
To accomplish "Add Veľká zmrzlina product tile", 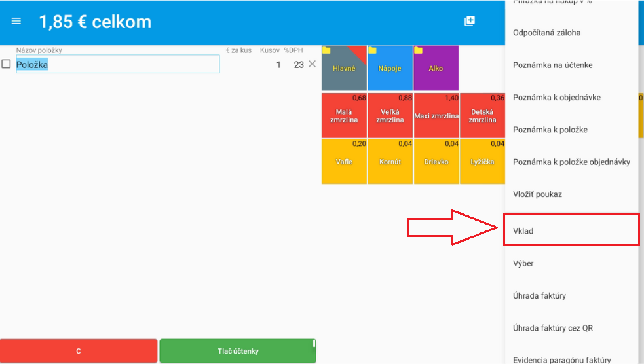I will [390, 116].
